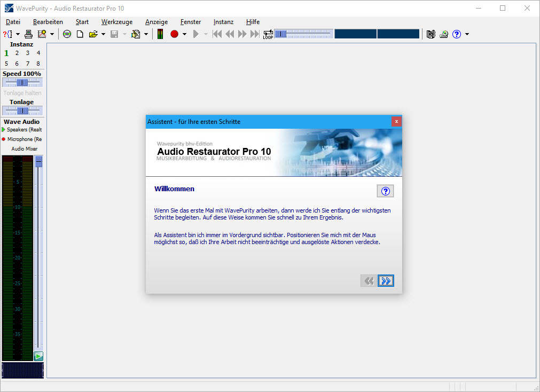Viewport: 540px width, 392px height.
Task: Expand the dropdown arrow beside the save icon
Action: 124,34
